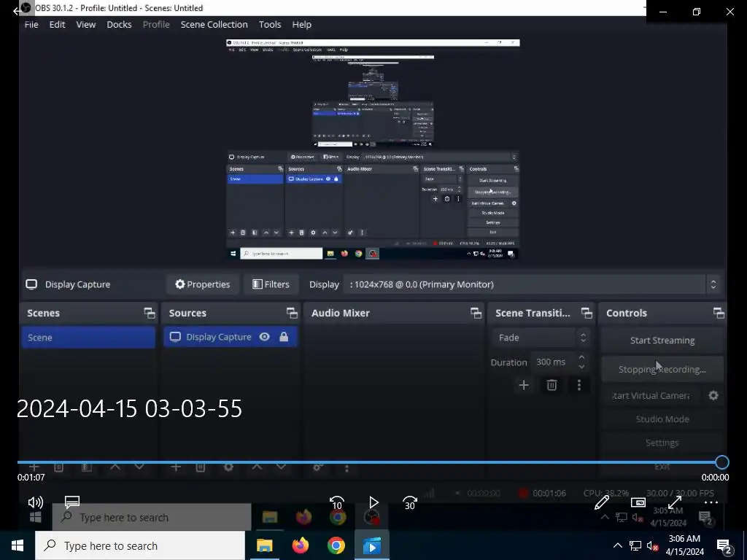Viewport: 747px width, 560px height.
Task: Skip back 10 seconds in the player
Action: click(337, 503)
